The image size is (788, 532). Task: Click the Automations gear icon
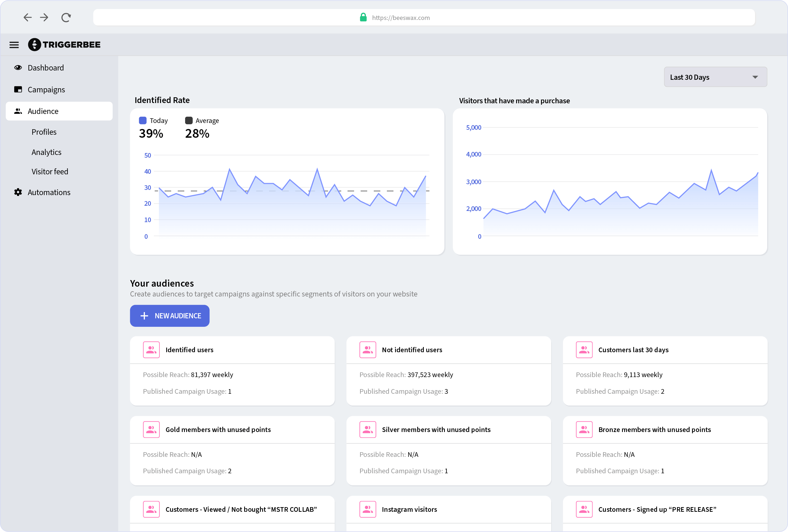point(18,192)
